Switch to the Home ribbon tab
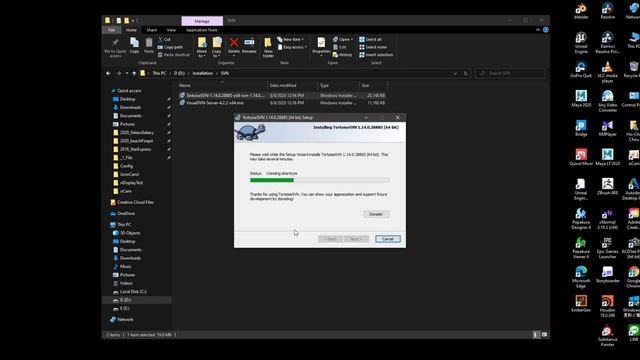 tap(131, 30)
